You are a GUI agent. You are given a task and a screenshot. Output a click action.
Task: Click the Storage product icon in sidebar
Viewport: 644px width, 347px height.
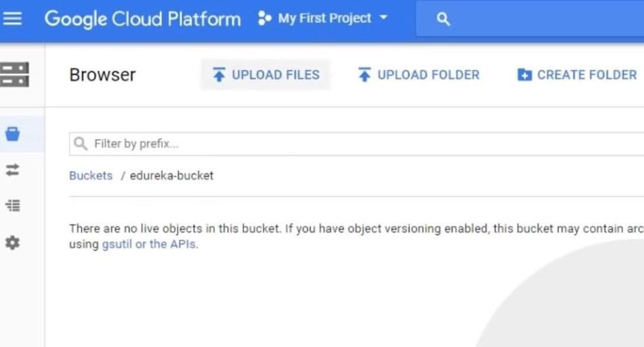tap(14, 75)
